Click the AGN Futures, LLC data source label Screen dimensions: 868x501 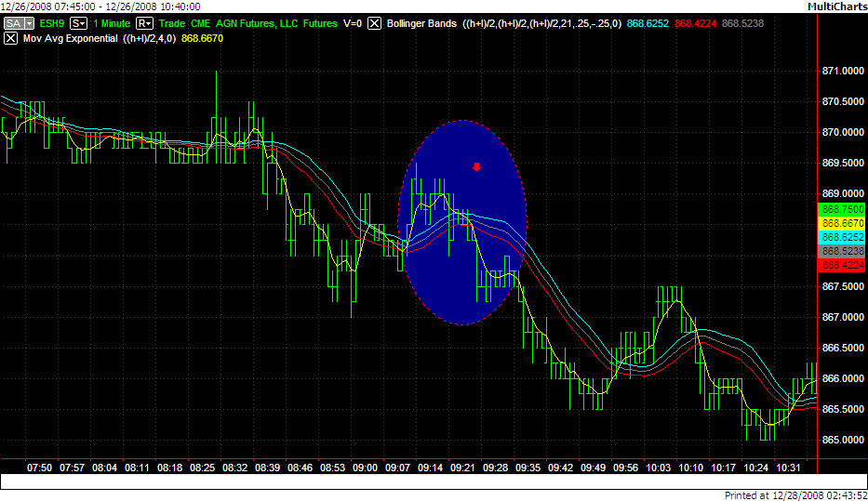(x=256, y=24)
